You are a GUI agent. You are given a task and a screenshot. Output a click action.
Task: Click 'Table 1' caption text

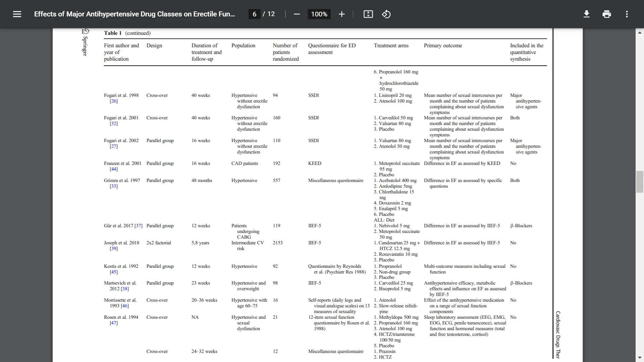pyautogui.click(x=113, y=33)
